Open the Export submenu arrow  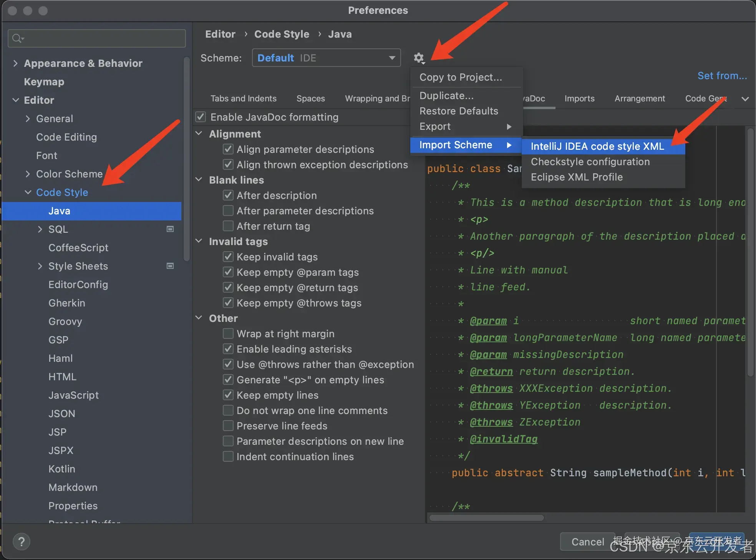[509, 126]
